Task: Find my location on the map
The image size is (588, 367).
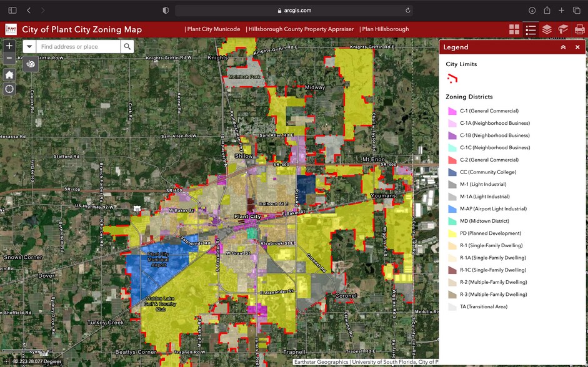Action: [9, 89]
